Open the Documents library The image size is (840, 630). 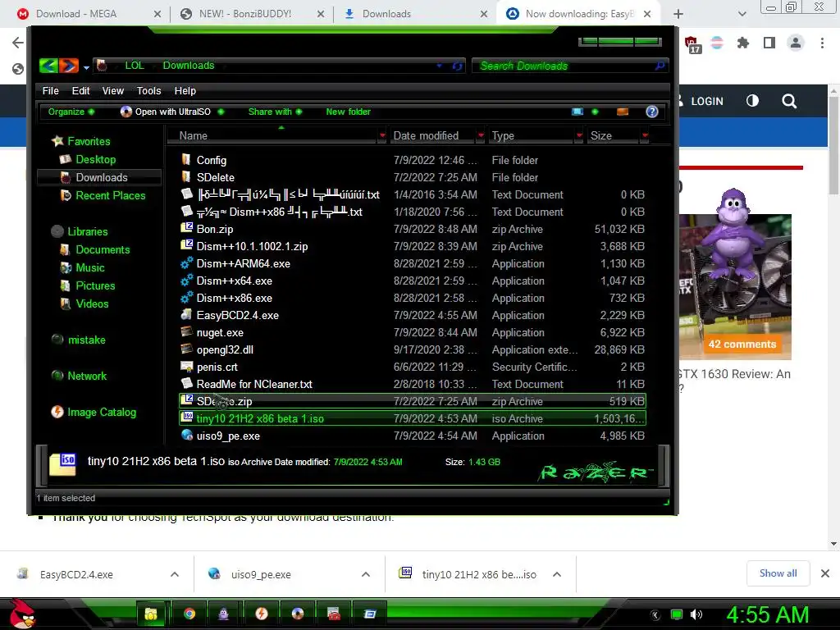click(x=103, y=249)
